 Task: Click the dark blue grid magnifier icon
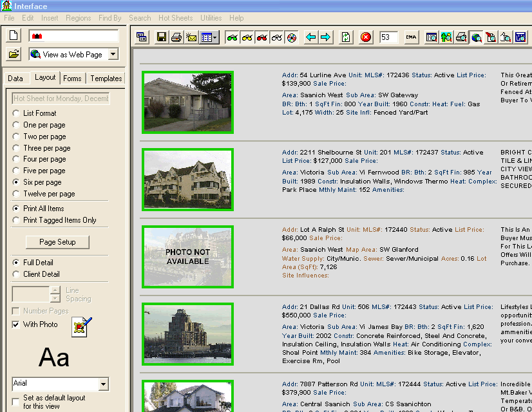coord(521,37)
